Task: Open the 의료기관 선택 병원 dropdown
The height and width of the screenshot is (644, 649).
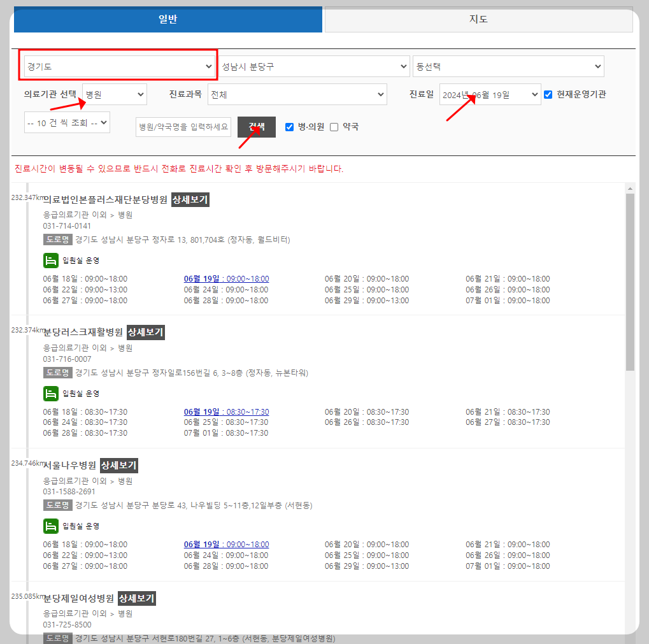Action: tap(115, 94)
